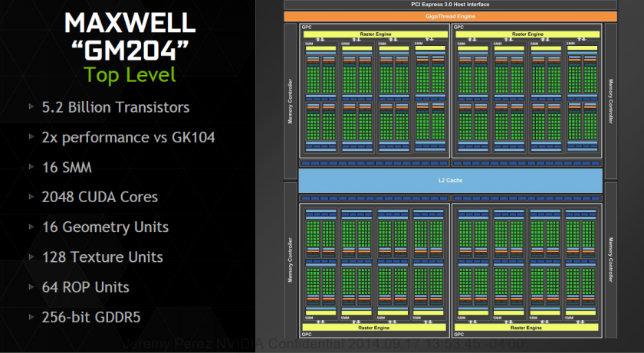This screenshot has height=353, width=644.
Task: Click the lower-right "Memory Controller" vertical label
Action: click(611, 260)
